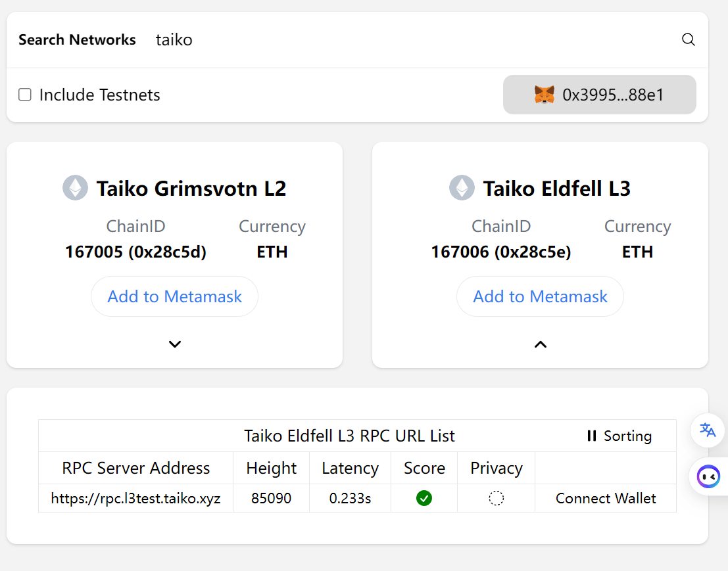Select the https://rpc.l3test.taiko.xyz address
This screenshot has width=728, height=571.
(135, 498)
